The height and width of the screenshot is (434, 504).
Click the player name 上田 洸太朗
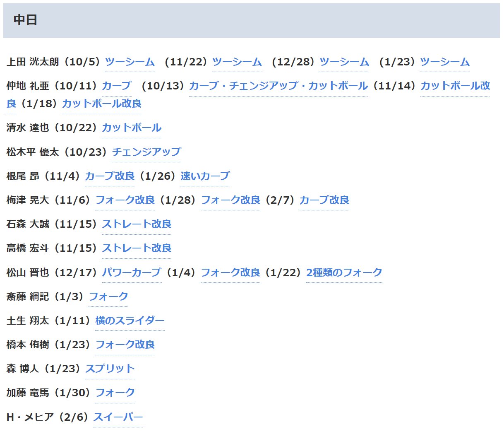click(33, 62)
